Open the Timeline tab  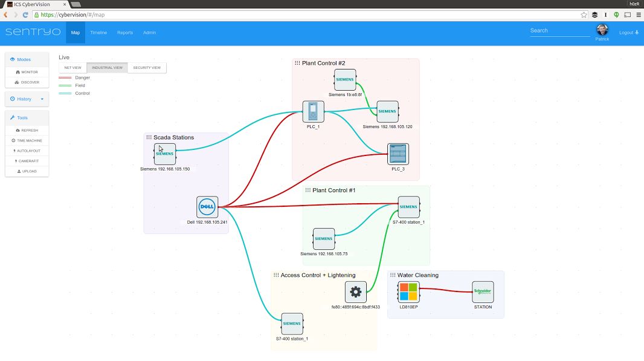(x=98, y=33)
